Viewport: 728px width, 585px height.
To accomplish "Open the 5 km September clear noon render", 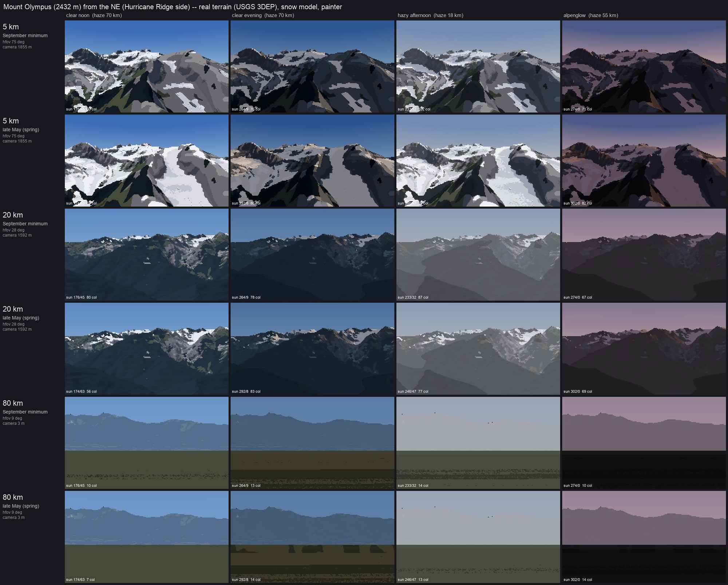I will tap(147, 66).
